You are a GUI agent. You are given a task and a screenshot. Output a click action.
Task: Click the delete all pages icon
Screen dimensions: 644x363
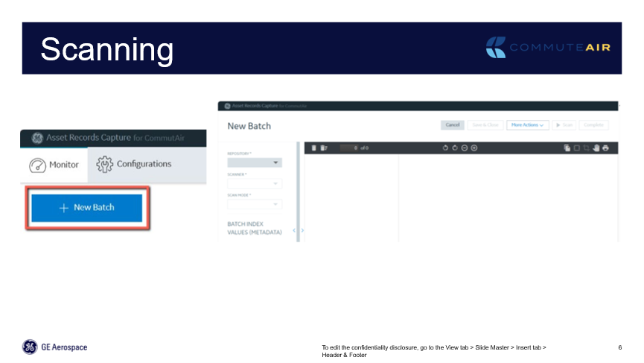pos(323,148)
